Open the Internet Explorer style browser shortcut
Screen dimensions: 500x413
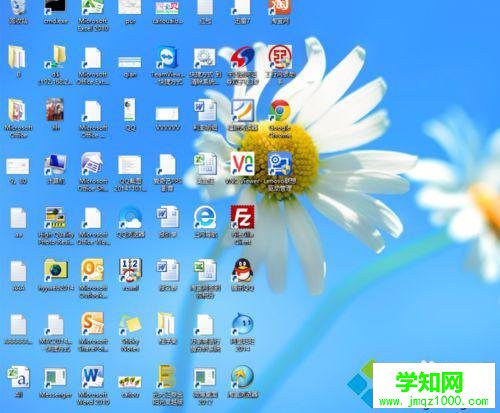(205, 218)
